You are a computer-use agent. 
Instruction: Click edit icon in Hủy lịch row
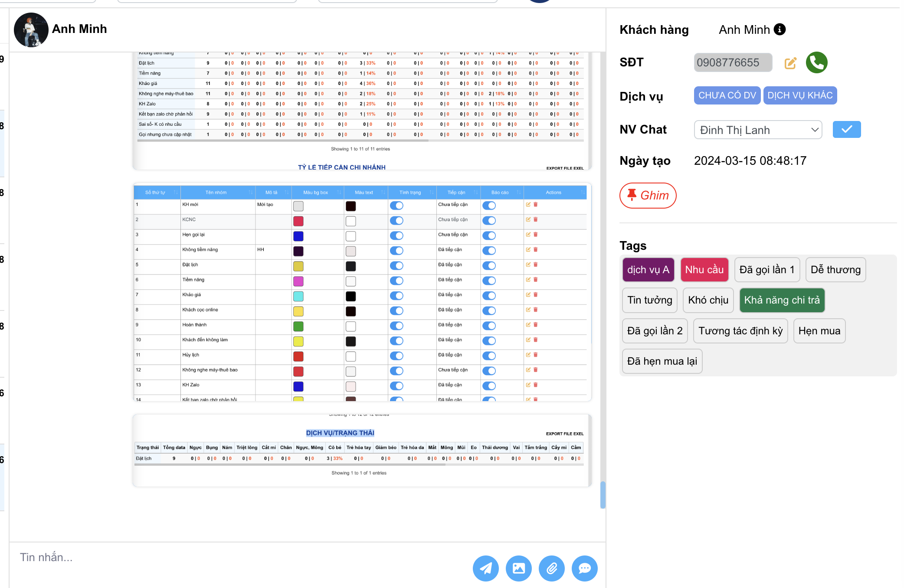(x=528, y=355)
